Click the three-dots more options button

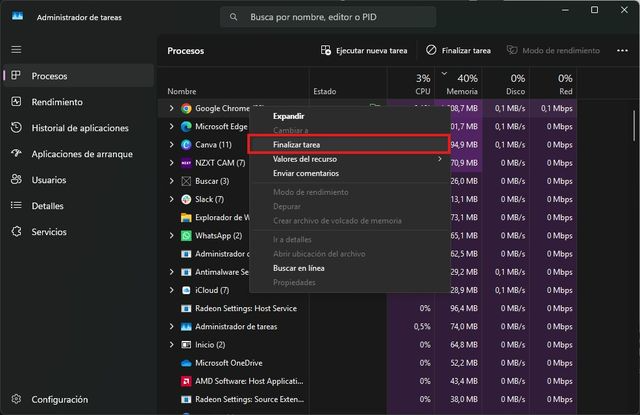click(622, 50)
